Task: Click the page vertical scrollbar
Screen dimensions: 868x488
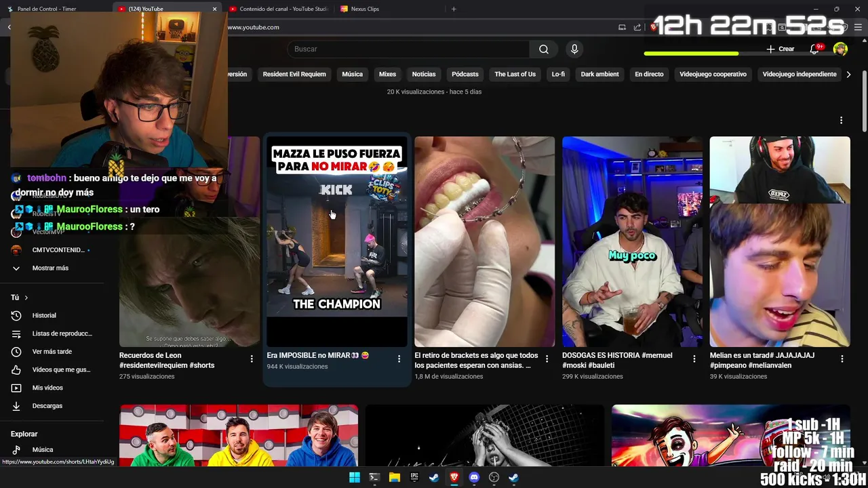Action: [x=864, y=102]
